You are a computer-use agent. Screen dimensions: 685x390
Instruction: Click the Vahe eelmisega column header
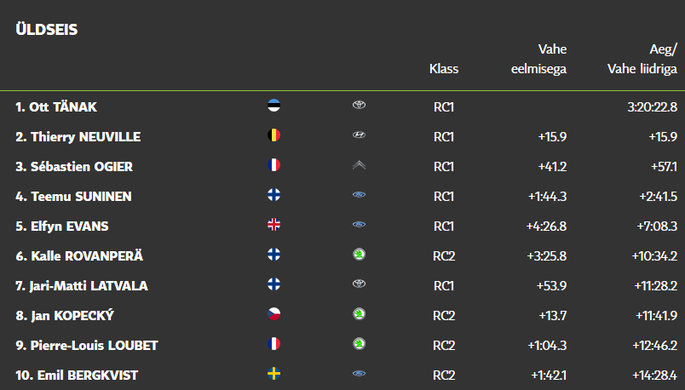(x=539, y=59)
